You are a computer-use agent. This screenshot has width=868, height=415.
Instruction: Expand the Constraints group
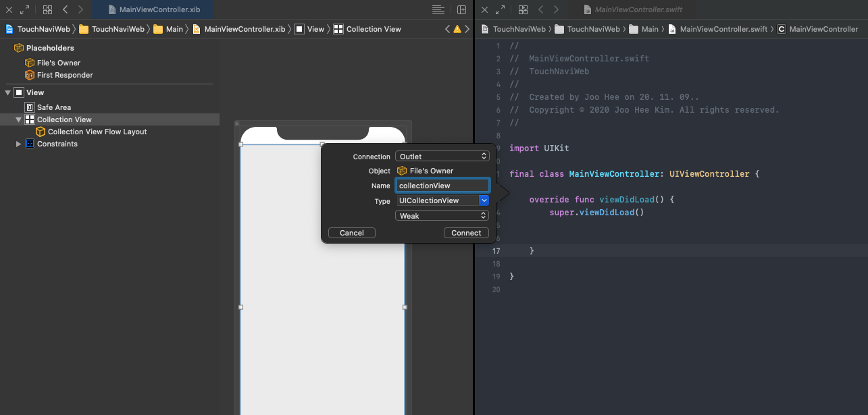pos(19,144)
